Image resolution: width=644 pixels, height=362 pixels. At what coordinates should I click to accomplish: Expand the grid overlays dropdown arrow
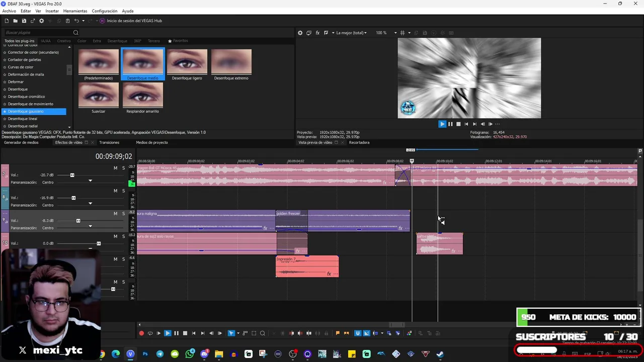pos(409,33)
